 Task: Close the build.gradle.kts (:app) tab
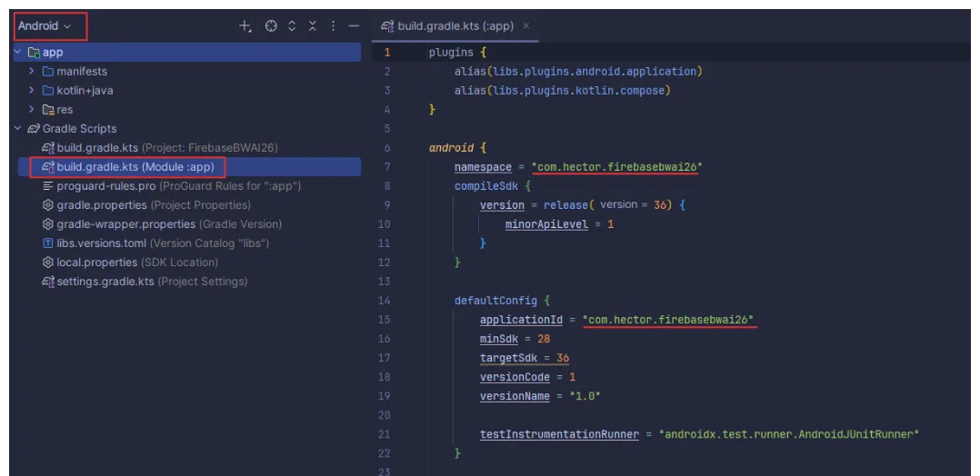pos(525,25)
